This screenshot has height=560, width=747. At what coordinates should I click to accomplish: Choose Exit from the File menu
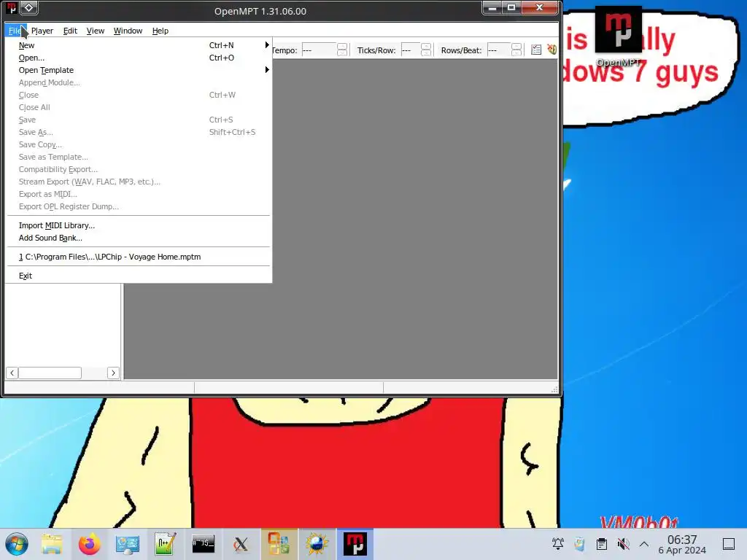pyautogui.click(x=139, y=276)
